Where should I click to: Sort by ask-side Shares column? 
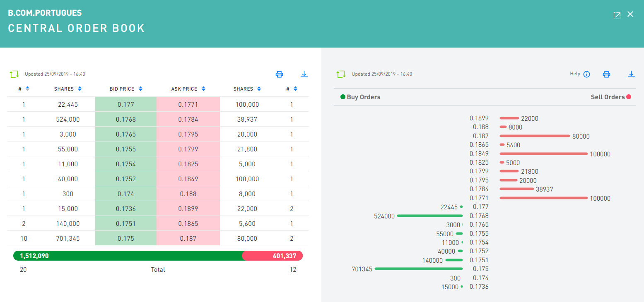click(247, 89)
